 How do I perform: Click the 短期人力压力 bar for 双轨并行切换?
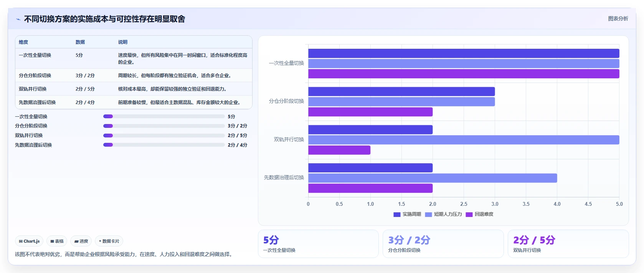[464, 140]
